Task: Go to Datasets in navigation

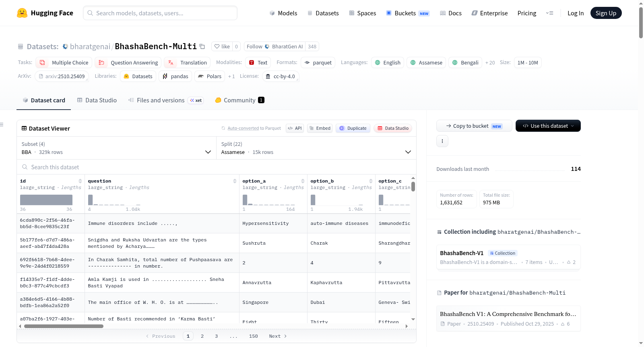Action: (x=323, y=13)
